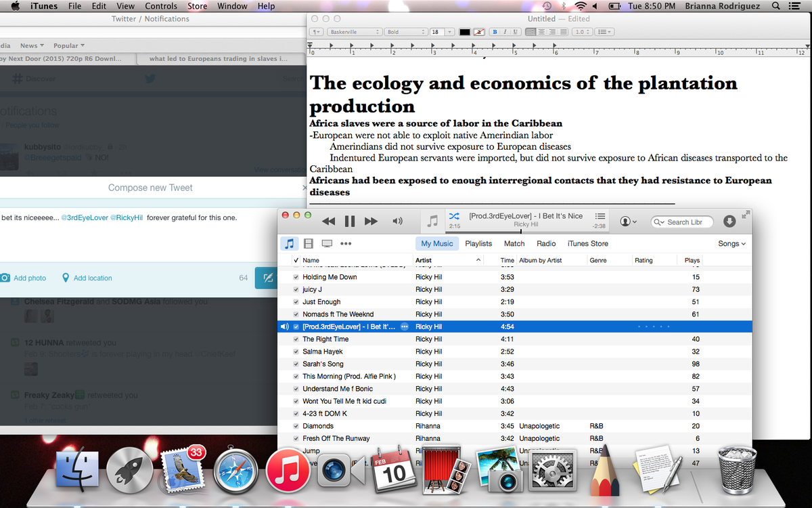Screen dimensions: 812x508
Task: Expand the Songs view dropdown
Action: coord(732,243)
